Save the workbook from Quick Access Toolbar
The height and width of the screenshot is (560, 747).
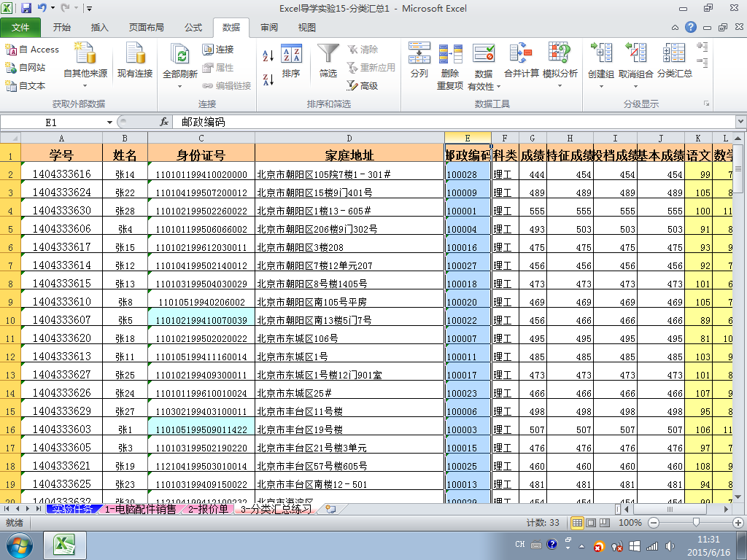click(27, 8)
